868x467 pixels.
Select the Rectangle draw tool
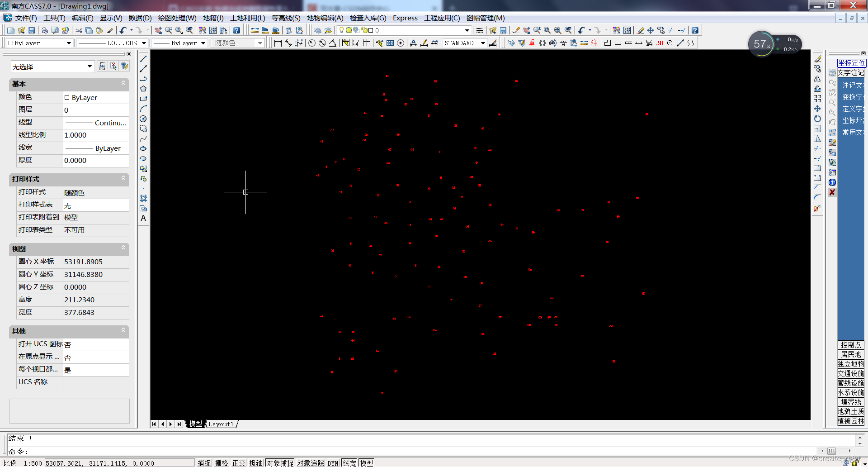pos(143,99)
